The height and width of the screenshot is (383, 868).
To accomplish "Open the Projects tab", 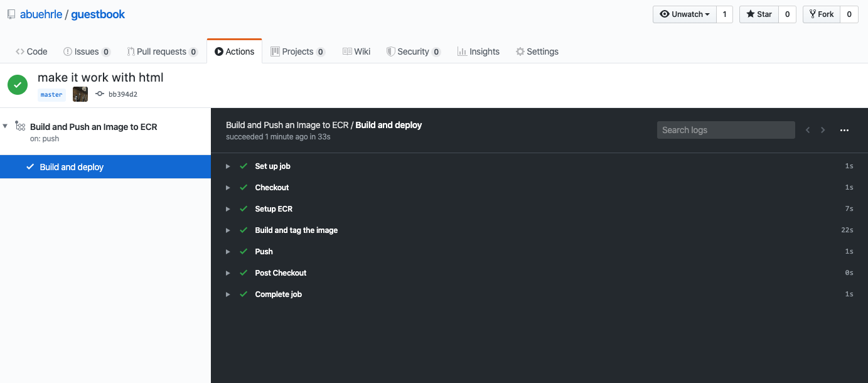I will (x=297, y=51).
